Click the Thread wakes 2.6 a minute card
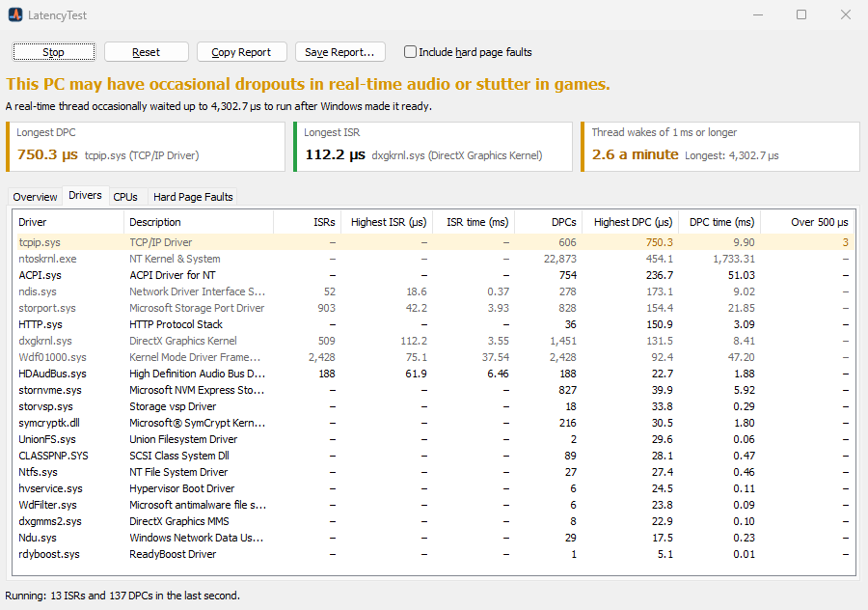 point(720,147)
